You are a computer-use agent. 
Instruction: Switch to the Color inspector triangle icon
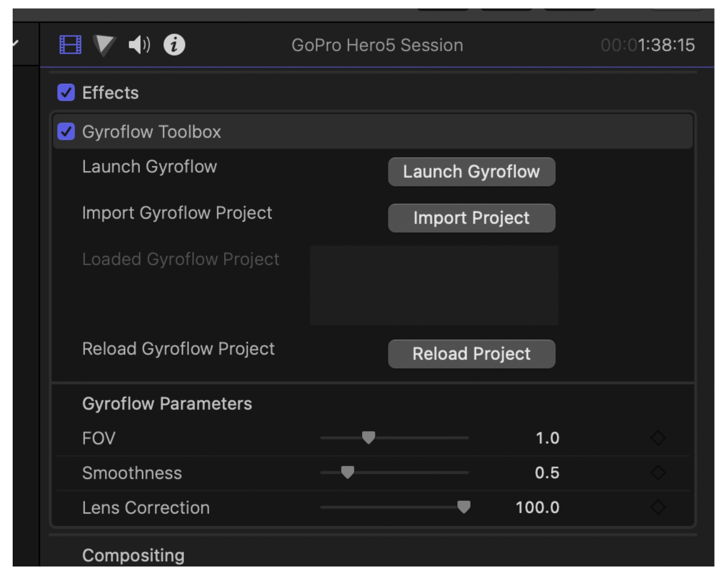pyautogui.click(x=104, y=45)
